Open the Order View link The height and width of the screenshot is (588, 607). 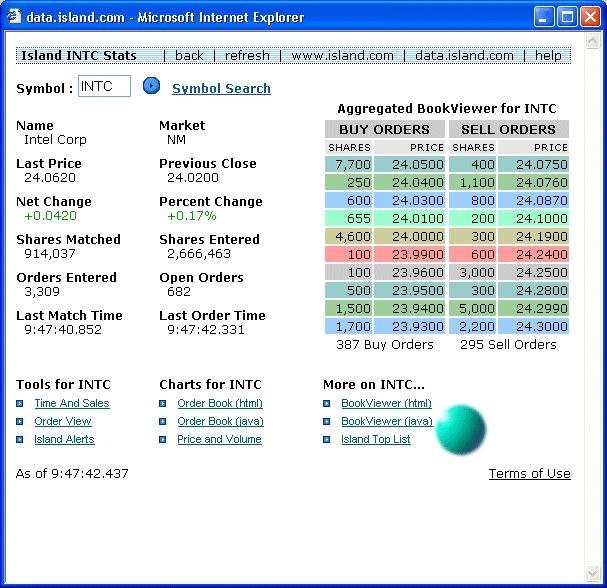[63, 422]
